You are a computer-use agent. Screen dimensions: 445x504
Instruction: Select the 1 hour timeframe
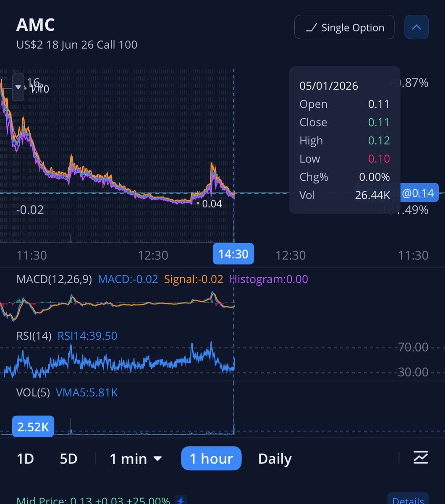pyautogui.click(x=211, y=459)
